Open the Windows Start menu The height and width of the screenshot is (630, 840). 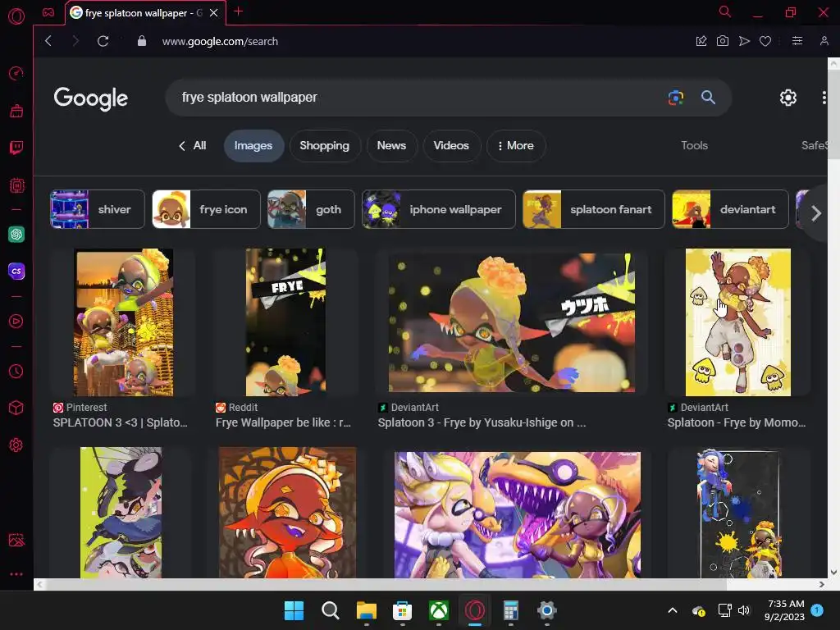tap(294, 610)
